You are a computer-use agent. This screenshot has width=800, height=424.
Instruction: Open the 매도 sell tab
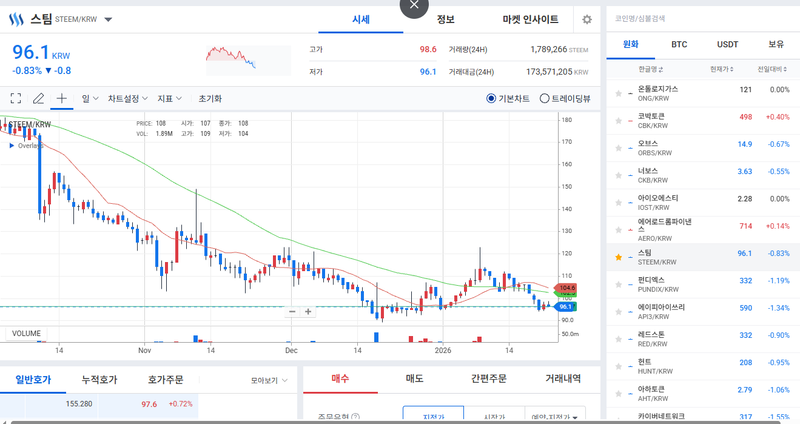pyautogui.click(x=413, y=379)
